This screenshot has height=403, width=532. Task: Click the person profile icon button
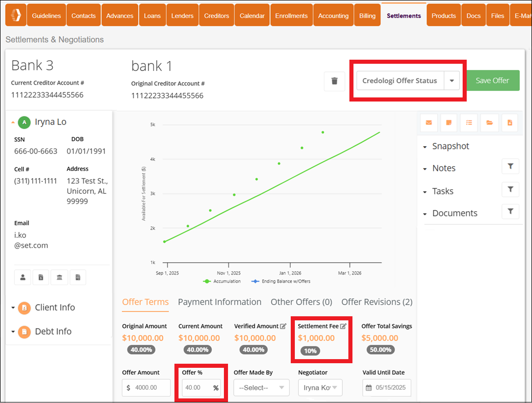pyautogui.click(x=23, y=277)
